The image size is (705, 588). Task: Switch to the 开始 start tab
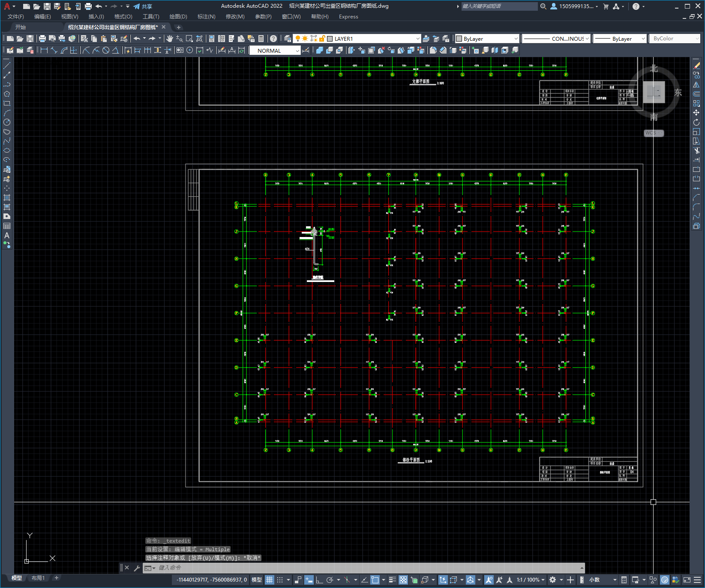point(21,27)
